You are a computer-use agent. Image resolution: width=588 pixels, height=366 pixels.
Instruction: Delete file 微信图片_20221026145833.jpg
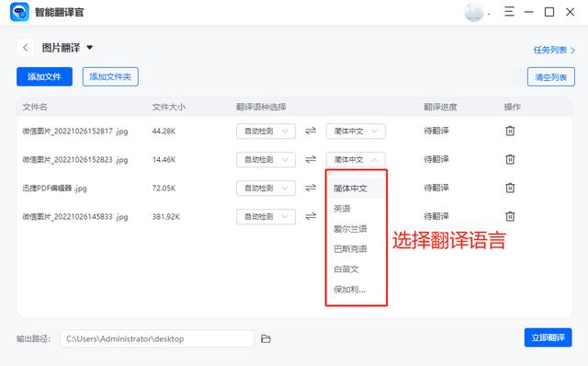coord(510,216)
